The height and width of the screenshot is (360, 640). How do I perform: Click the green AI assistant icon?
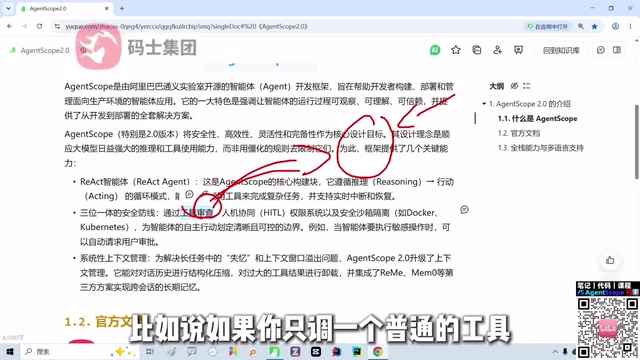(435, 50)
